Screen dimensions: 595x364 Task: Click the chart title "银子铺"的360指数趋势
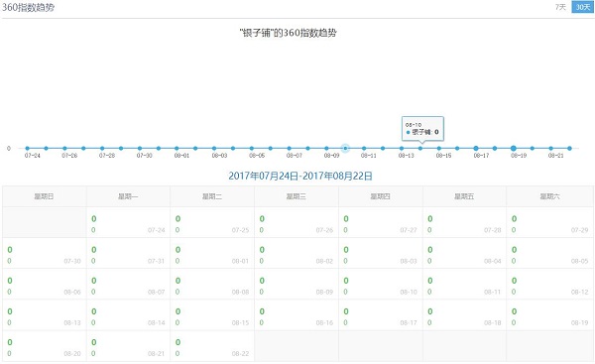pos(288,33)
